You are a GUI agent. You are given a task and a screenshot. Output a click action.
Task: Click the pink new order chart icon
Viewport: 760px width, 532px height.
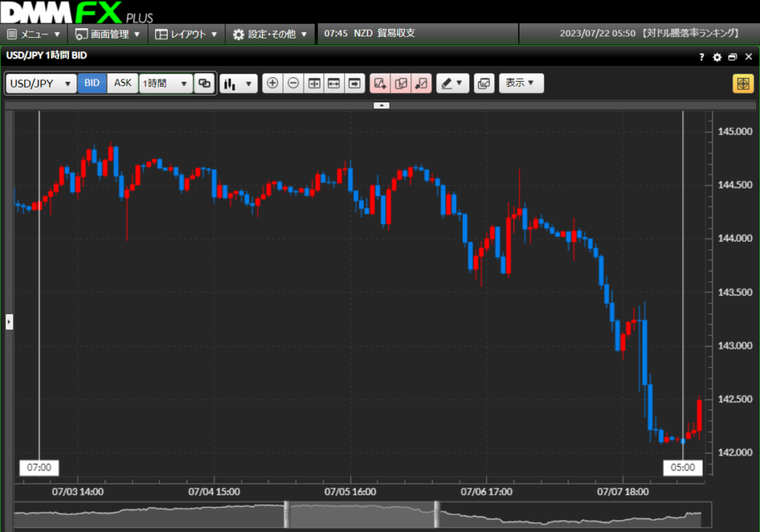point(380,83)
